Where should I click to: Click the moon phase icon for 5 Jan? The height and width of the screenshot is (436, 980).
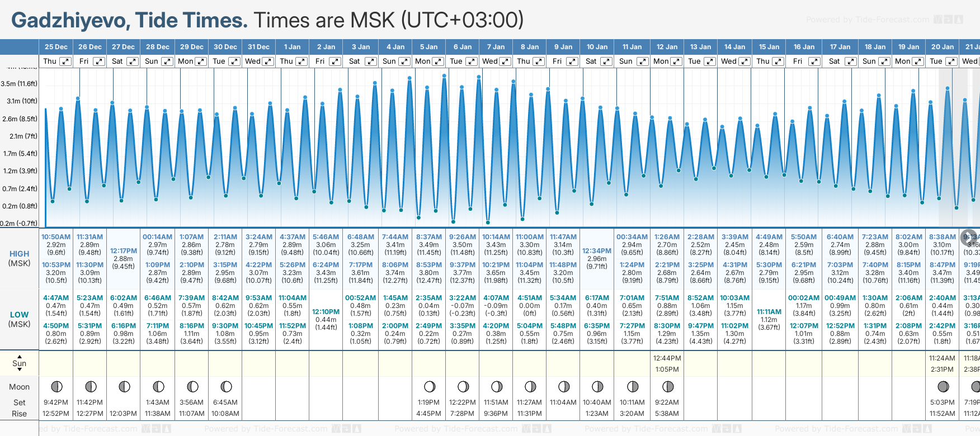click(x=429, y=386)
